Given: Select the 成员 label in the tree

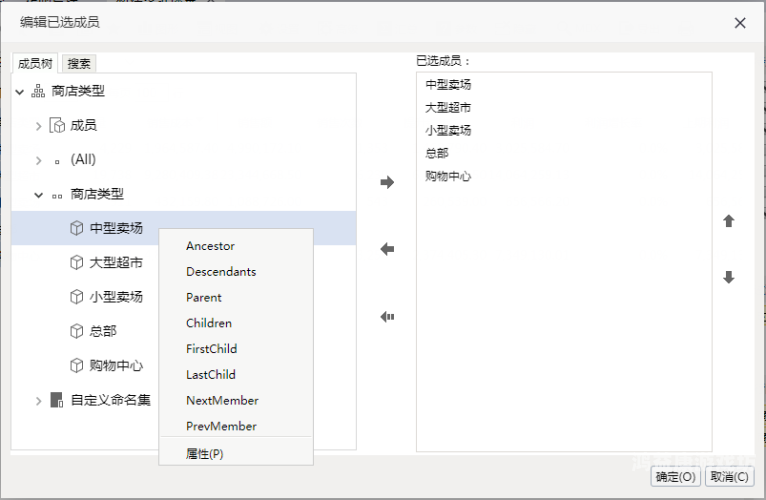Looking at the screenshot, I should [84, 126].
